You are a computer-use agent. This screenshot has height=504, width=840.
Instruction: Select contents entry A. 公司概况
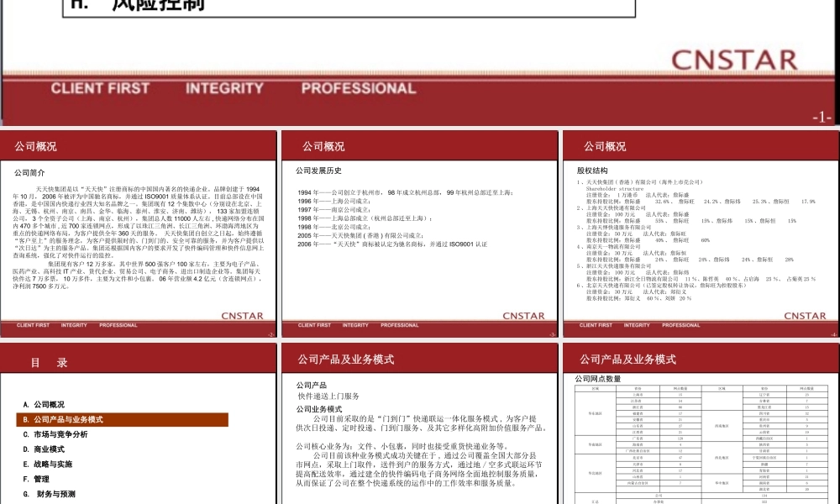(44, 404)
